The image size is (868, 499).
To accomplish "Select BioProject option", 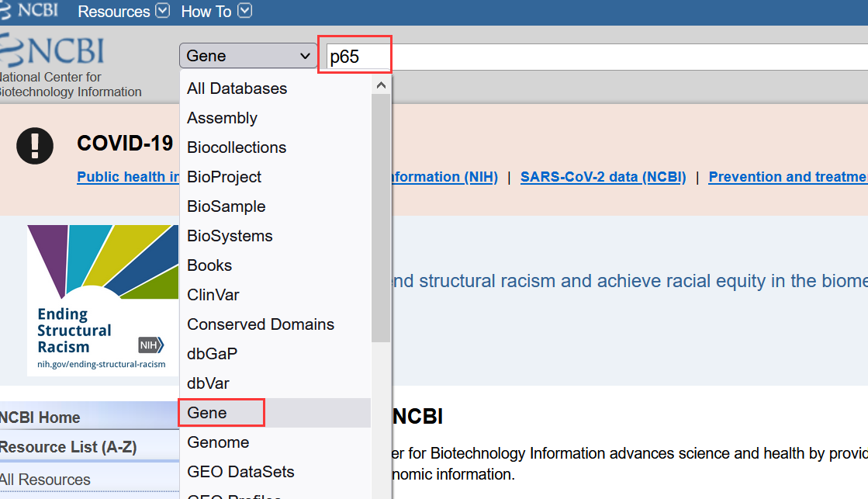I will point(224,177).
